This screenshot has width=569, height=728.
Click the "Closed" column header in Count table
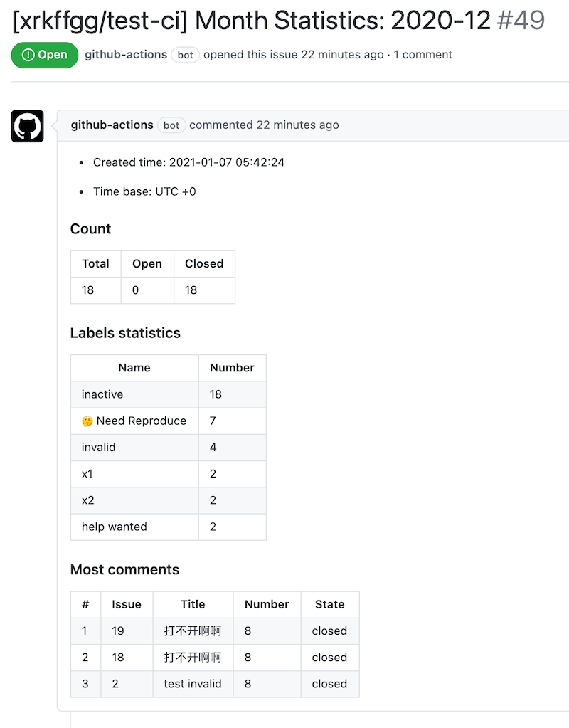coord(204,263)
